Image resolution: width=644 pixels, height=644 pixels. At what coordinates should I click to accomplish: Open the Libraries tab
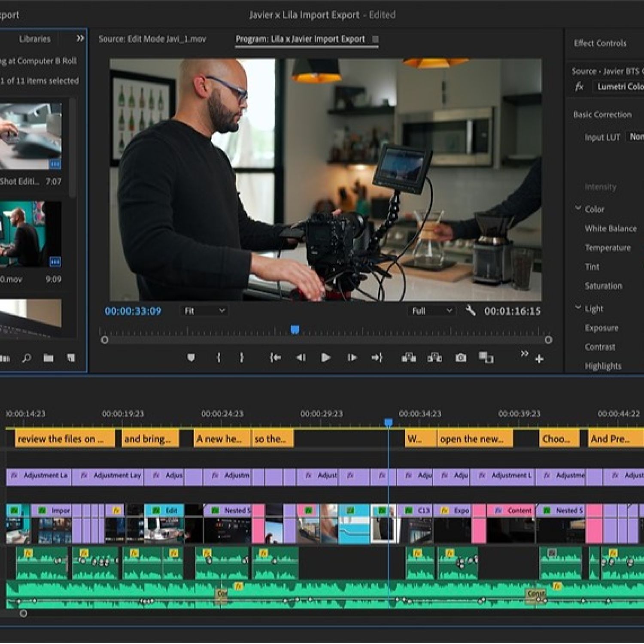35,39
